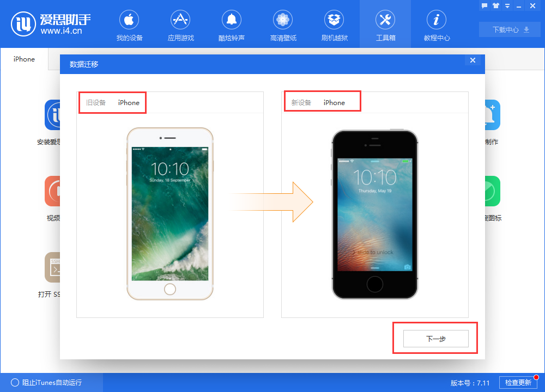Change app skin via the T-shirt icon
The height and width of the screenshot is (392, 545).
(x=496, y=5)
